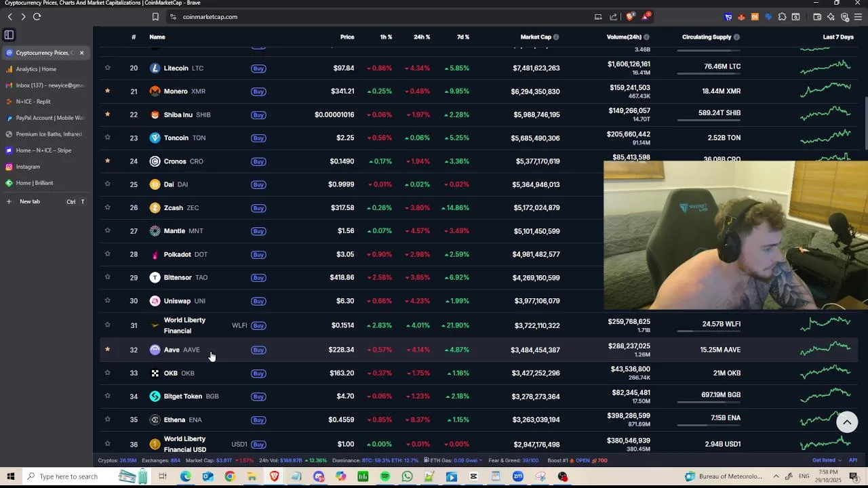Toggle the vertical tabs sidebar icon
The width and height of the screenshot is (868, 488).
coord(9,35)
